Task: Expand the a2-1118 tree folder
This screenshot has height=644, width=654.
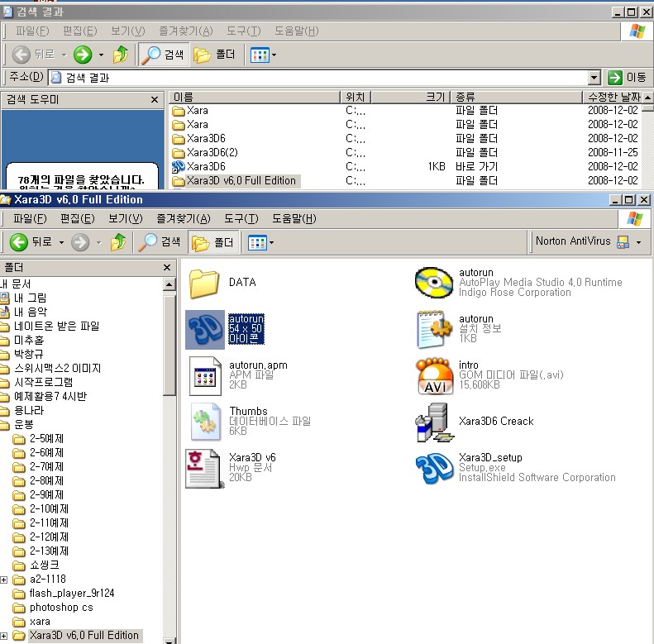Action: (4, 580)
